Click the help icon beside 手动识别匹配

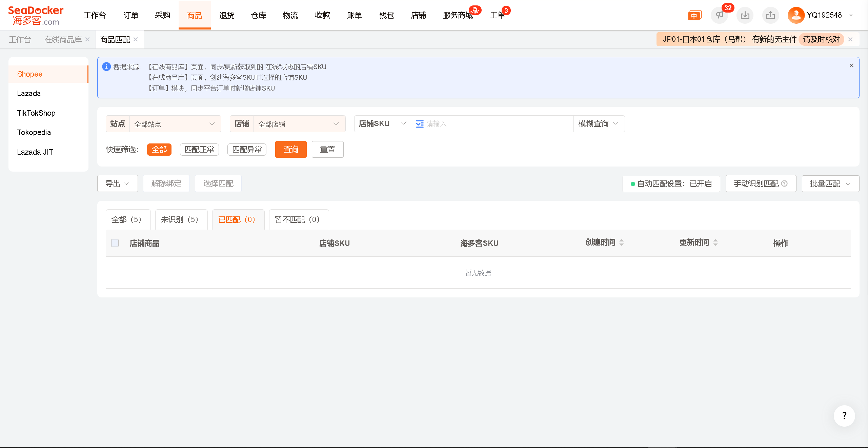point(784,183)
